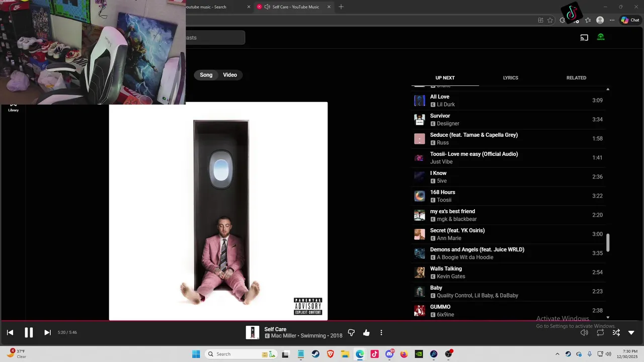Play All Love by Lil Durk
Image resolution: width=644 pixels, height=362 pixels.
coord(508,101)
